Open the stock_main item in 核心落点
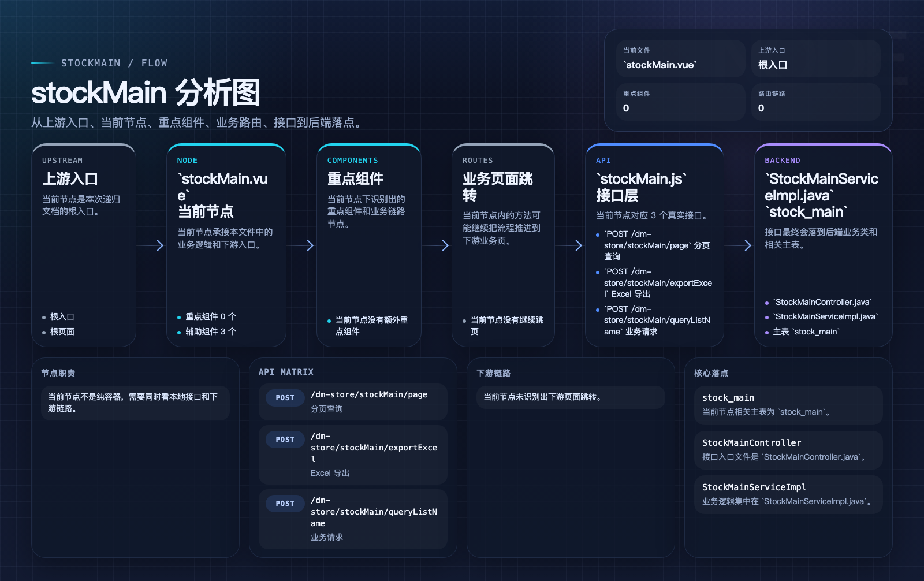 [x=788, y=405]
